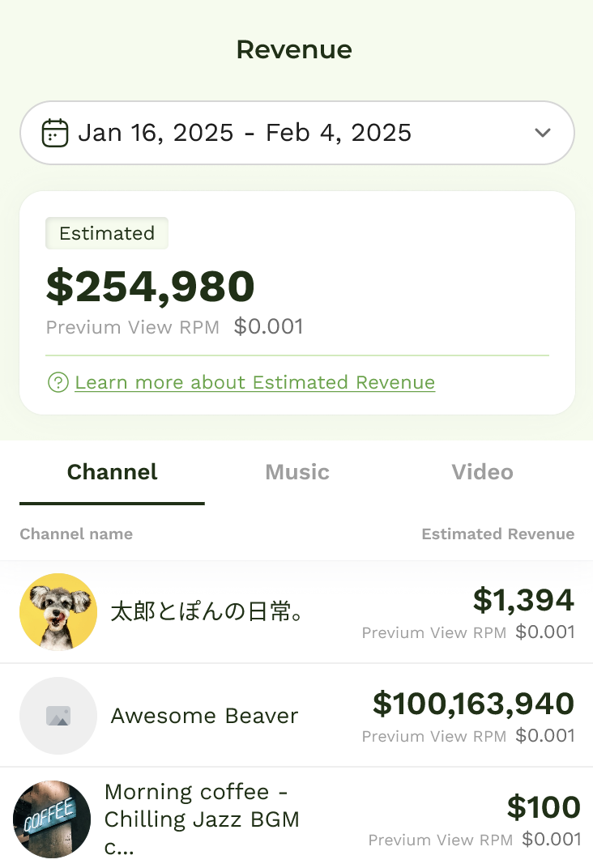Open the Jan 16 - Feb 4 date range selector
The width and height of the screenshot is (593, 868).
tap(245, 133)
